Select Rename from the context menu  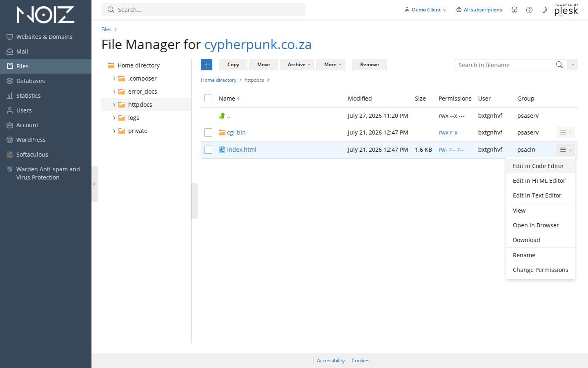tap(541, 255)
